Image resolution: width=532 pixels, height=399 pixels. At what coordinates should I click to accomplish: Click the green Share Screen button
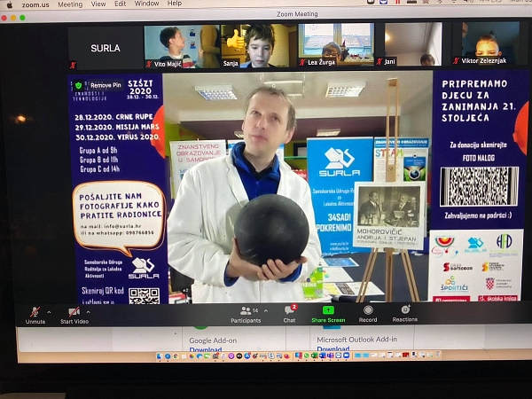pyautogui.click(x=328, y=314)
